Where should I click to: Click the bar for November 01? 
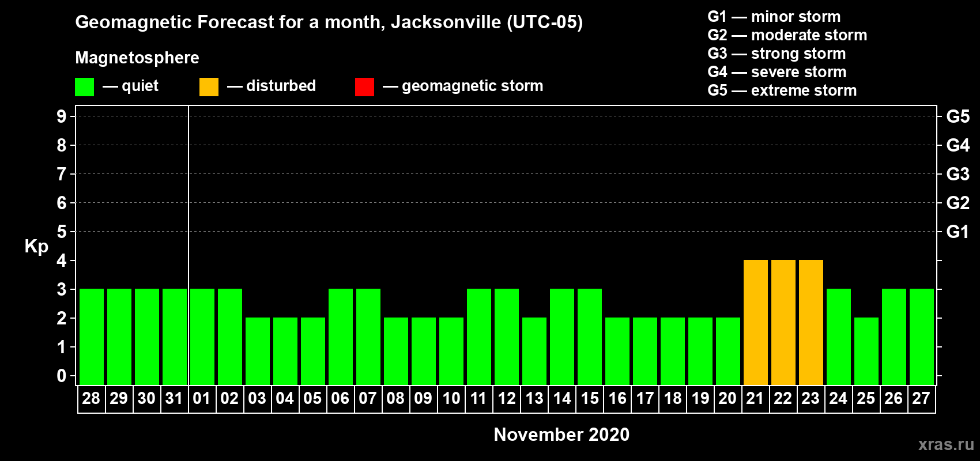click(202, 337)
